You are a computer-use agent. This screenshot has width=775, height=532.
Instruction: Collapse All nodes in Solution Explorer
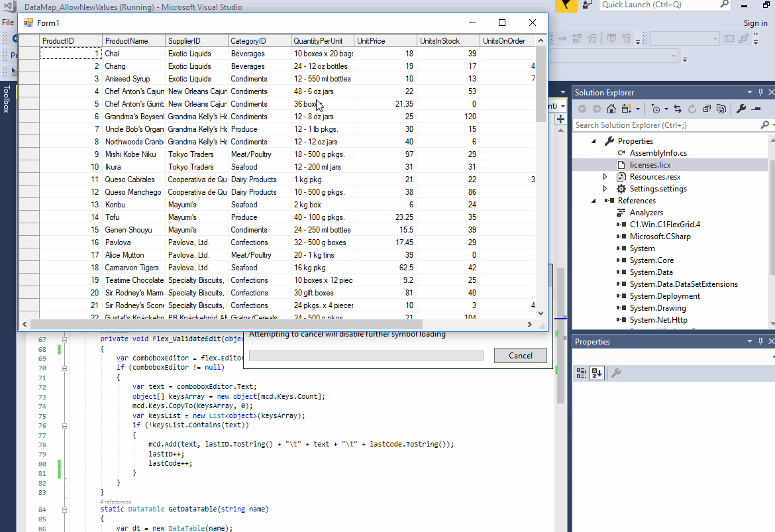707,109
